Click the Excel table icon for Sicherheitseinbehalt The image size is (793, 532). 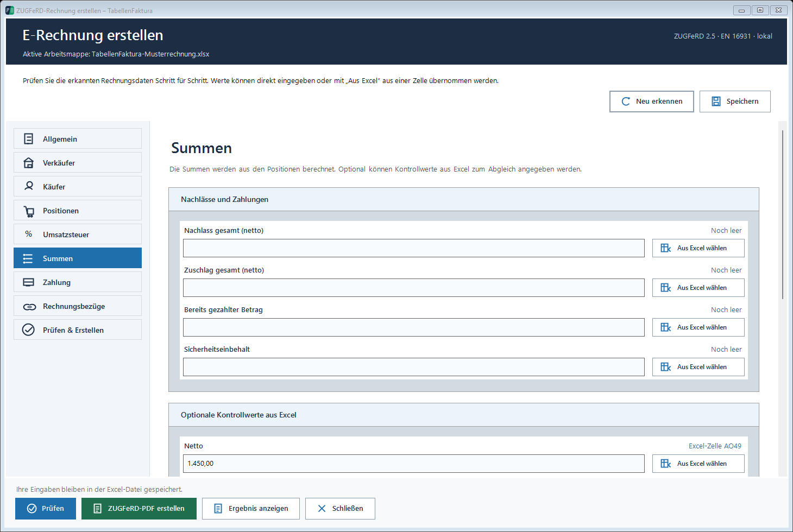tap(665, 367)
